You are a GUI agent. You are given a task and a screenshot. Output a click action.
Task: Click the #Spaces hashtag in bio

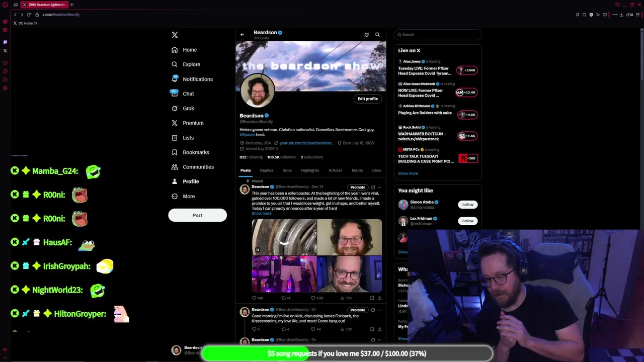(x=247, y=135)
